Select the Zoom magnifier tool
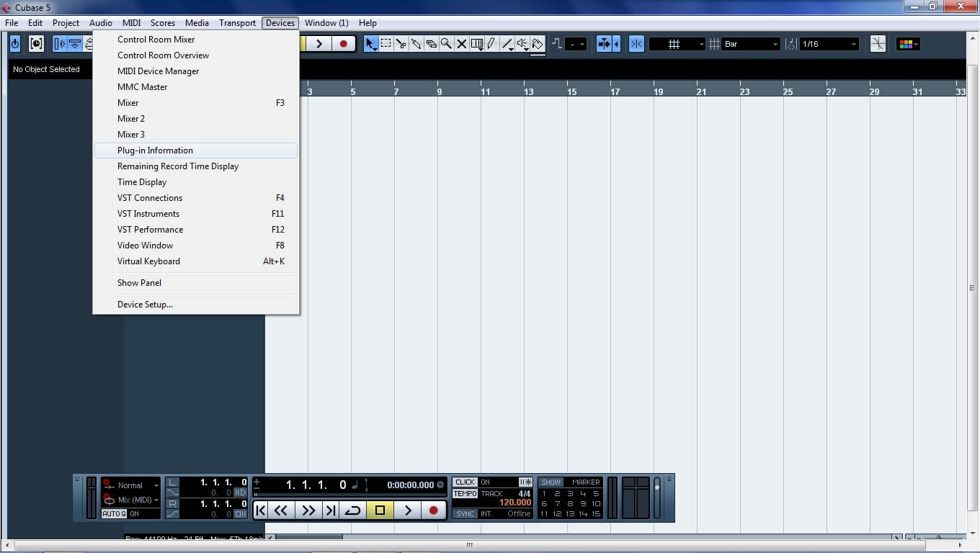The image size is (980, 553). pyautogui.click(x=447, y=44)
